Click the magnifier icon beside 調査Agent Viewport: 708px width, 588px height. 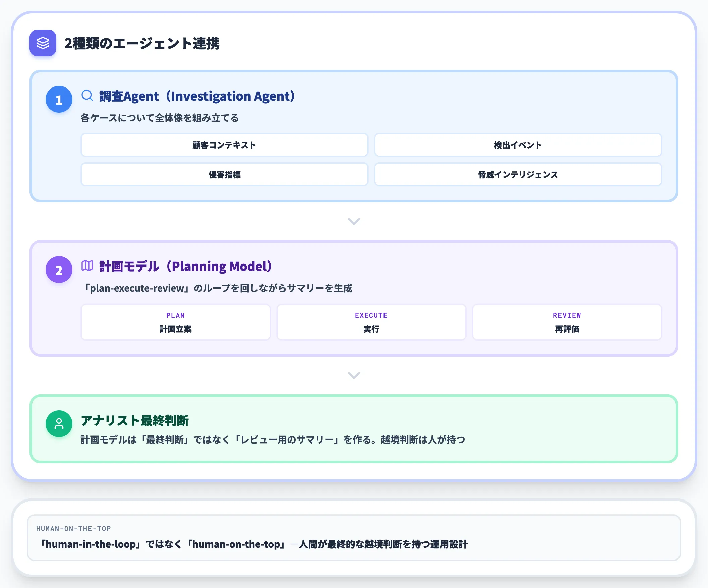87,96
